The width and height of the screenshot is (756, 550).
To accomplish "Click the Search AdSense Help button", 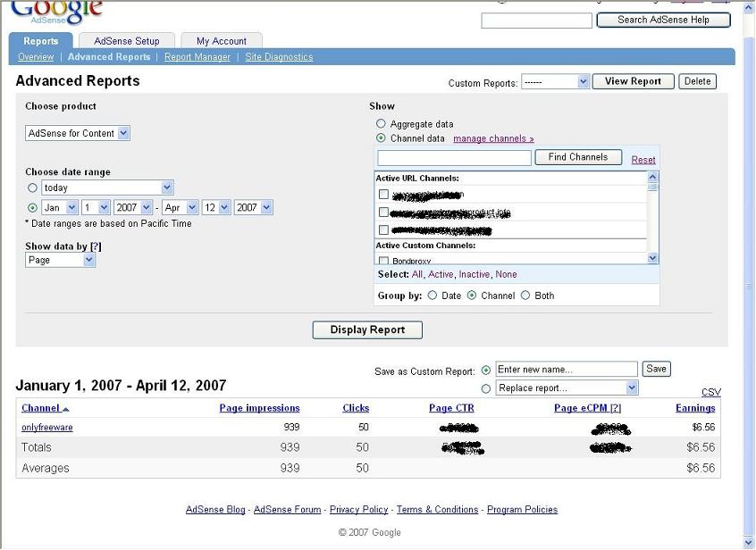I will click(x=663, y=20).
